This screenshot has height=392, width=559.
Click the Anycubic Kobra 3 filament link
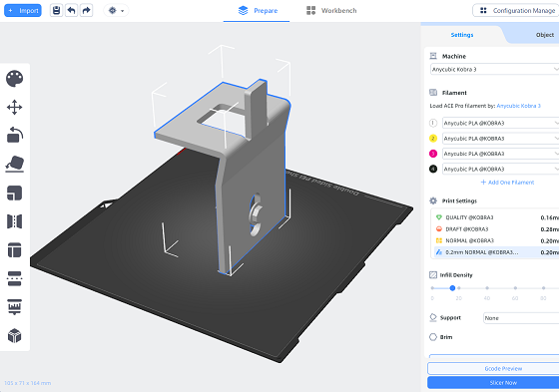[x=519, y=106]
